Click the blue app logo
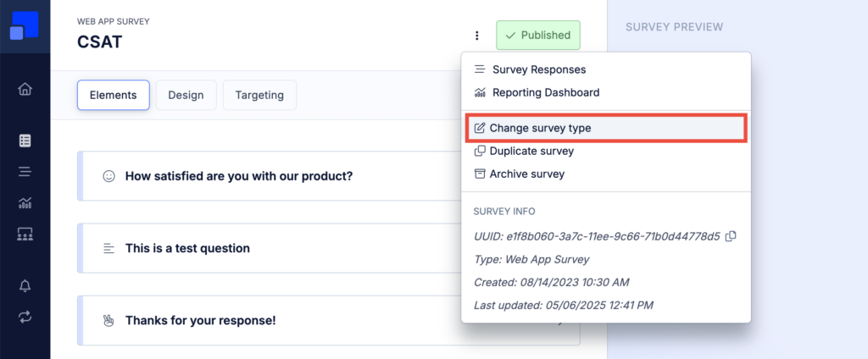 pyautogui.click(x=25, y=26)
